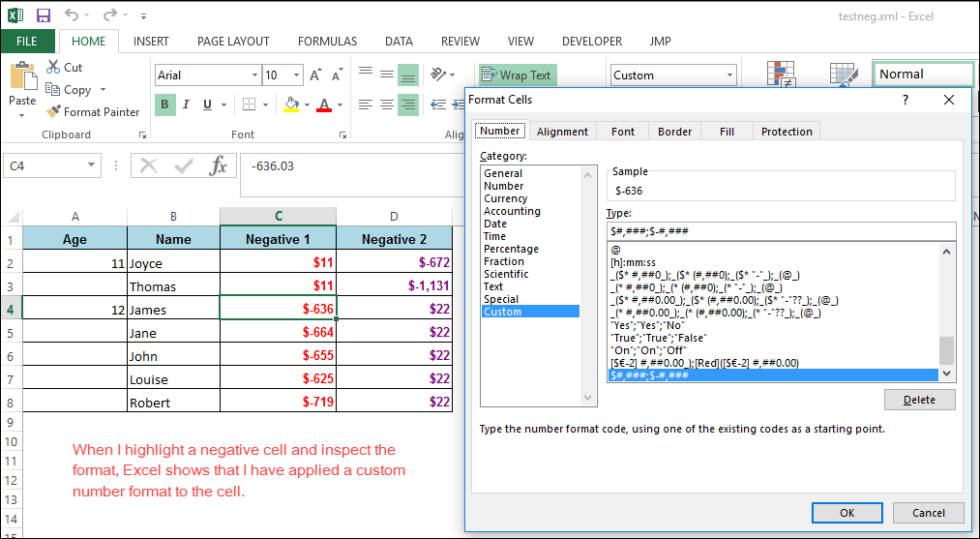Click the Italic formatting icon
The width and height of the screenshot is (980, 539).
point(188,105)
